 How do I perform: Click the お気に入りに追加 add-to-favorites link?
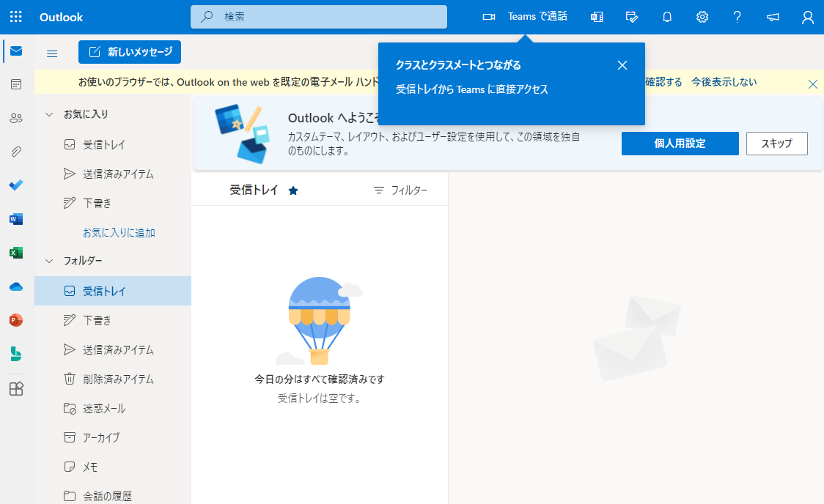pos(119,232)
